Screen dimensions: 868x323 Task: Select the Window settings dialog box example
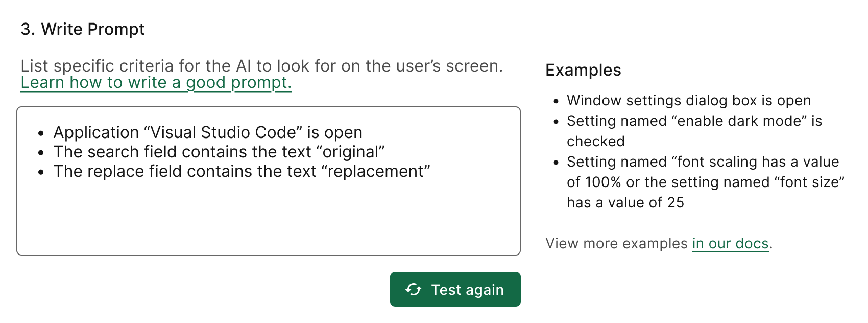pos(689,100)
